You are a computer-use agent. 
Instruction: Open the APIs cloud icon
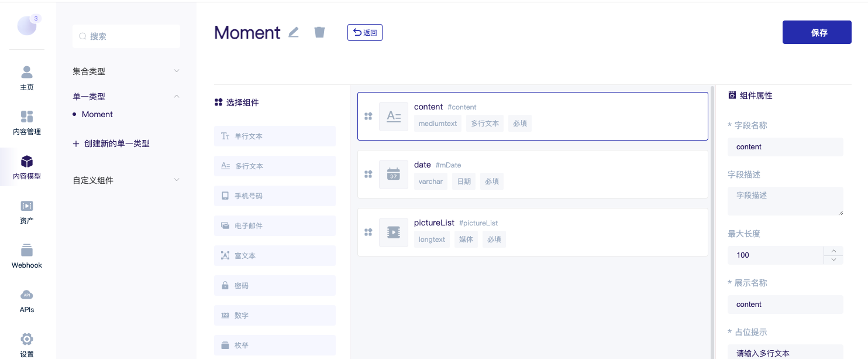(27, 295)
